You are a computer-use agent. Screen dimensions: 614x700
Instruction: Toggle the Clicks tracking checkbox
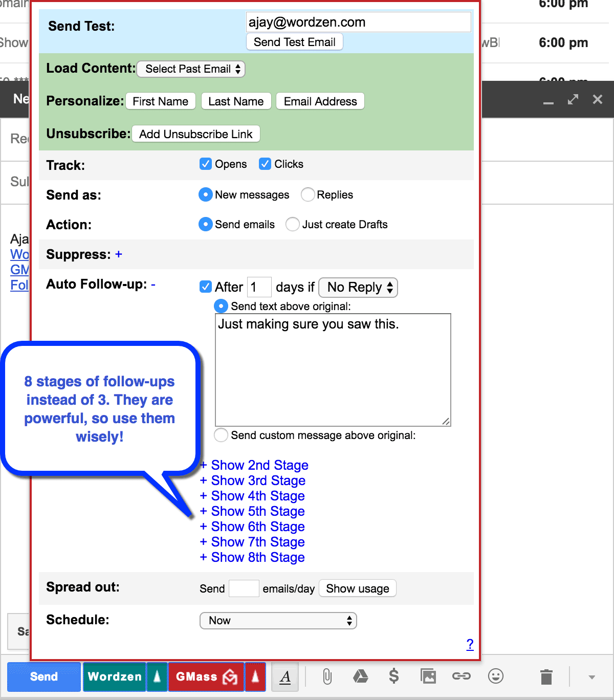[265, 164]
